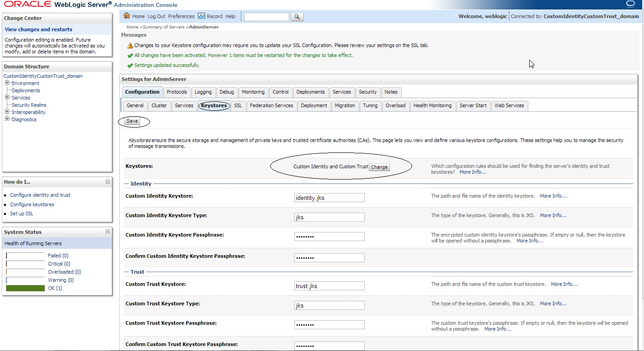Click the Record icon in toolbar

(x=202, y=16)
